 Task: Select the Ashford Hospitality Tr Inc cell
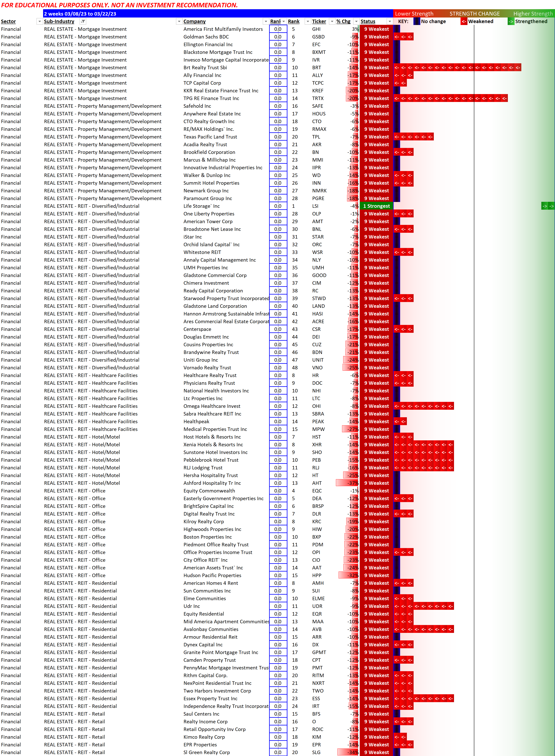212,483
